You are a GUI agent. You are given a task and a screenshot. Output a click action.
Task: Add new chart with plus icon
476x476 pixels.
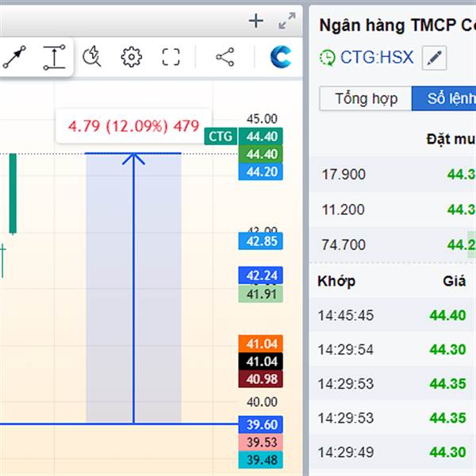(256, 21)
